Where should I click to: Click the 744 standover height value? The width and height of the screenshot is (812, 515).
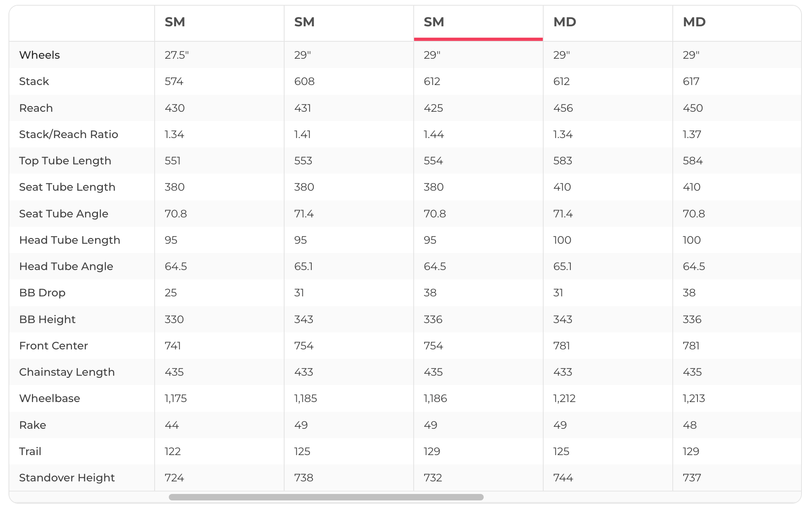point(563,478)
